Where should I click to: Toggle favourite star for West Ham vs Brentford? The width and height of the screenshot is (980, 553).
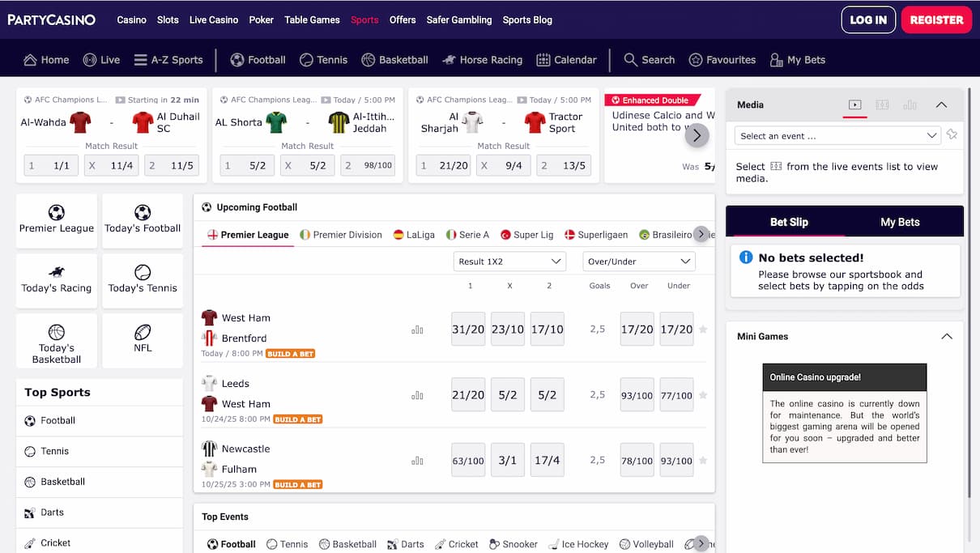tap(703, 330)
